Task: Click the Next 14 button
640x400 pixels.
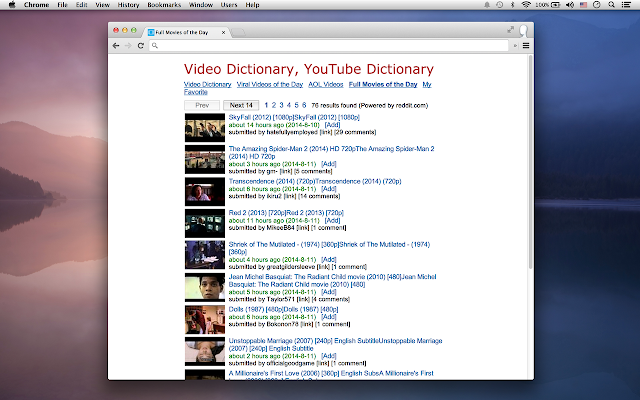Action: click(x=241, y=105)
